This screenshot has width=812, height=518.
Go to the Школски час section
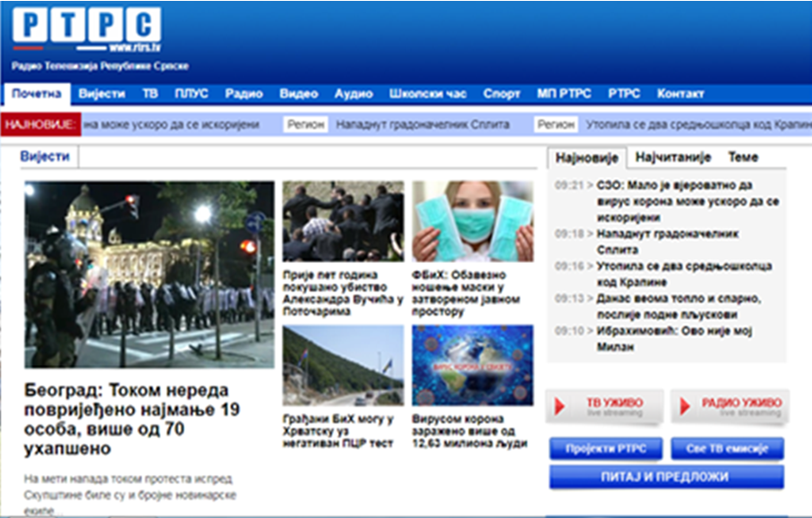(x=428, y=94)
